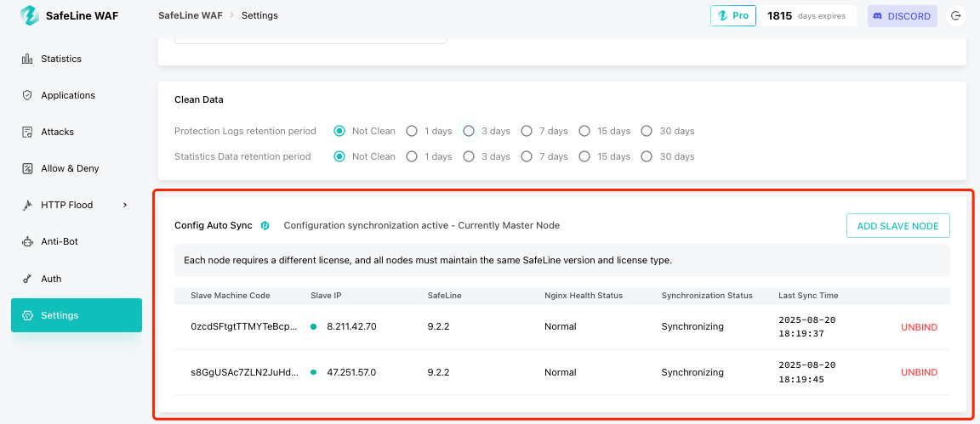The image size is (980, 424).
Task: Select 30 days for Statistics Data retention
Action: click(647, 156)
